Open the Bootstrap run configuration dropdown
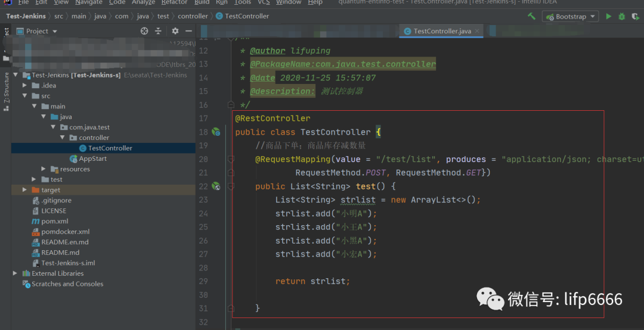The image size is (644, 330). tap(570, 17)
